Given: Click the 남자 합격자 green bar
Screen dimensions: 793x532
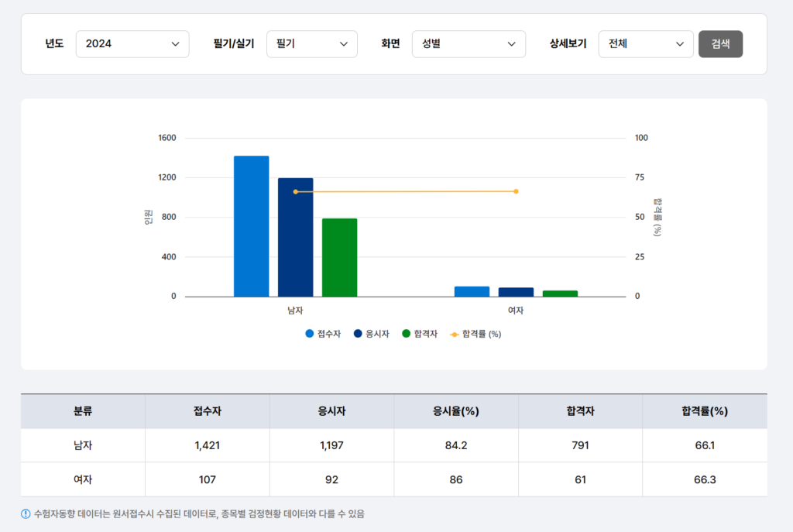Looking at the screenshot, I should tap(339, 257).
